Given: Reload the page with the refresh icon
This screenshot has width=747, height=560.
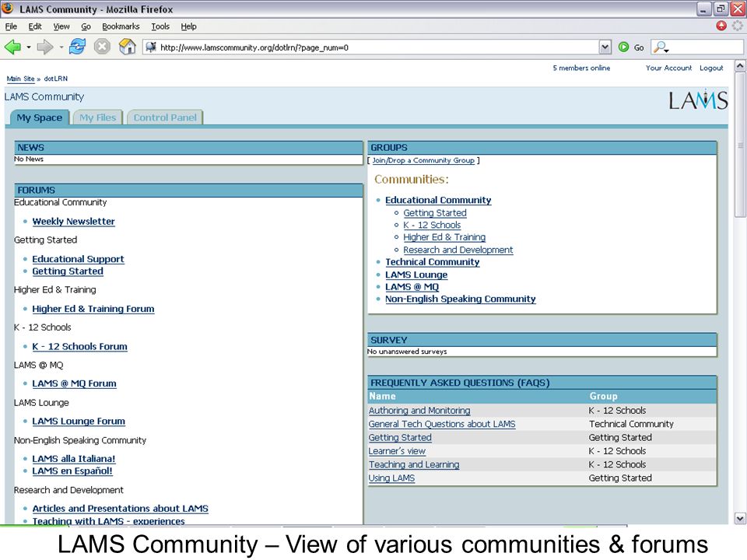Looking at the screenshot, I should point(77,47).
